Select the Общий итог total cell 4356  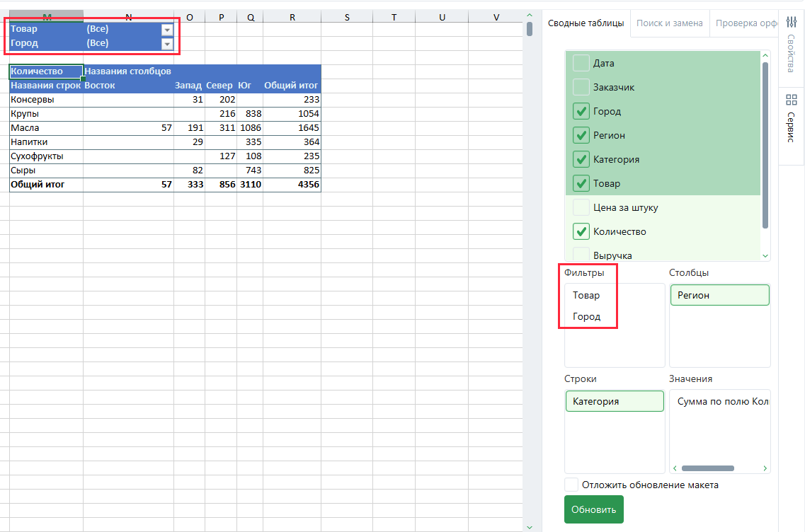(x=292, y=185)
